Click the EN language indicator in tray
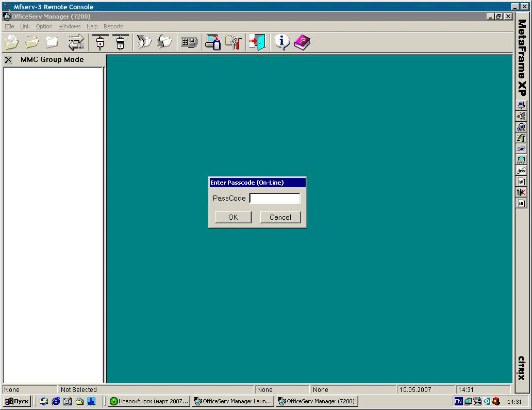 pos(458,402)
